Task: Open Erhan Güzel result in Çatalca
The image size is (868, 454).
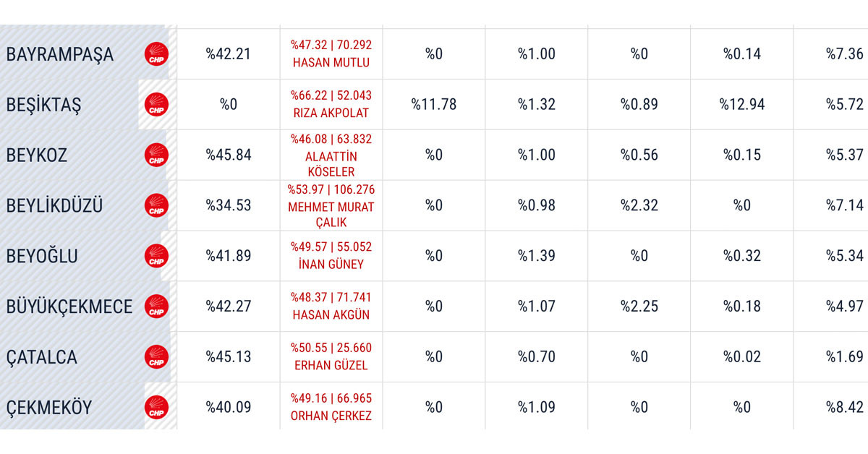Action: coord(331,357)
